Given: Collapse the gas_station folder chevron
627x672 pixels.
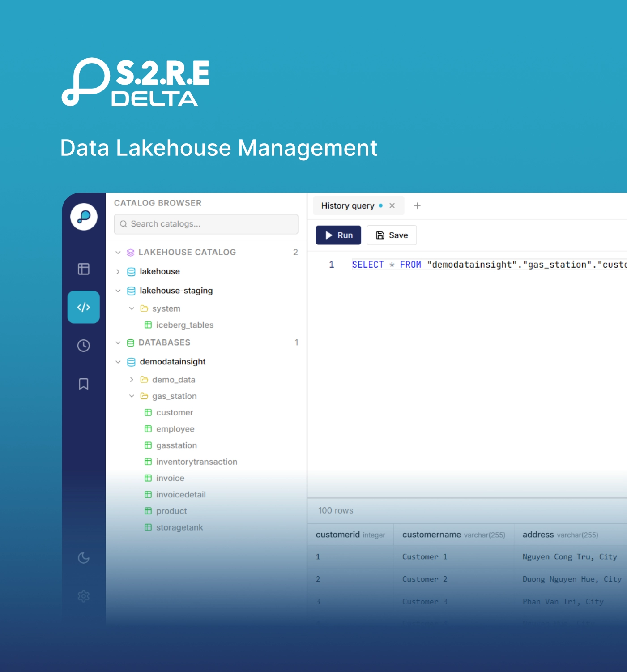Looking at the screenshot, I should pos(132,396).
